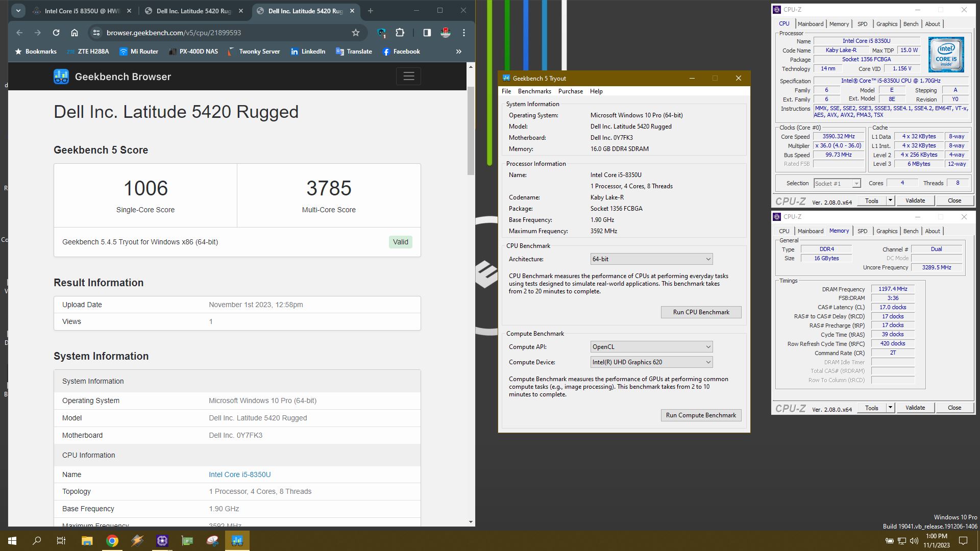
Task: Open Windows taskbar search
Action: 37,541
